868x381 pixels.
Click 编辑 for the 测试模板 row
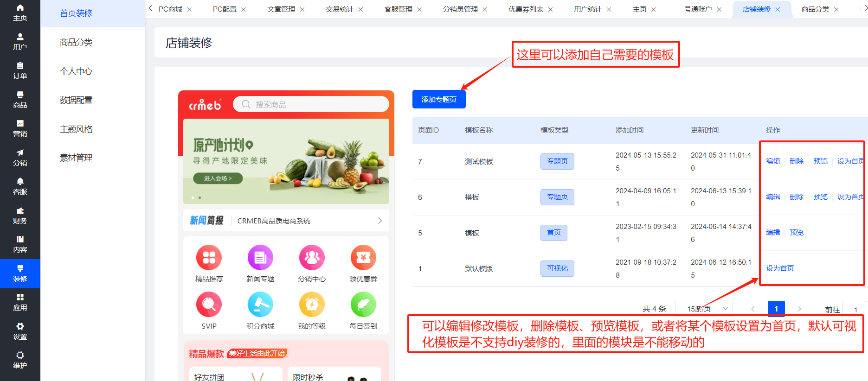tap(773, 161)
